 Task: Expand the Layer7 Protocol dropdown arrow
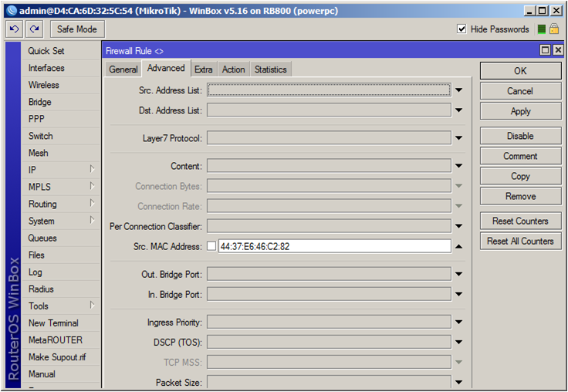(x=458, y=138)
